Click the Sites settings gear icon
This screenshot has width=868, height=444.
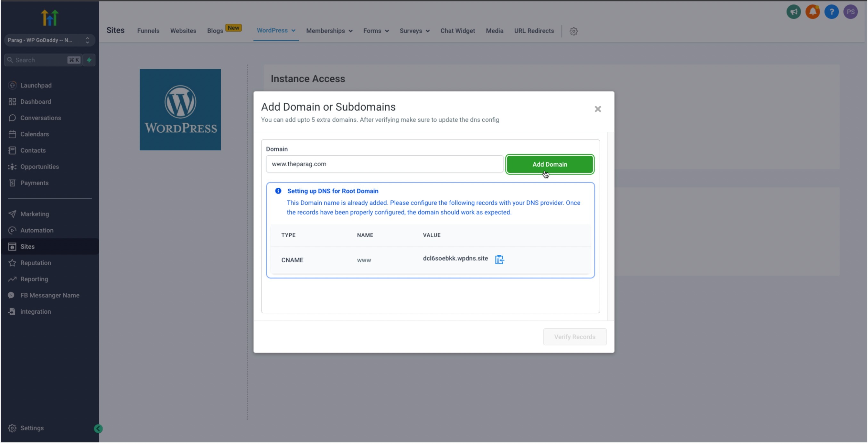pos(574,31)
